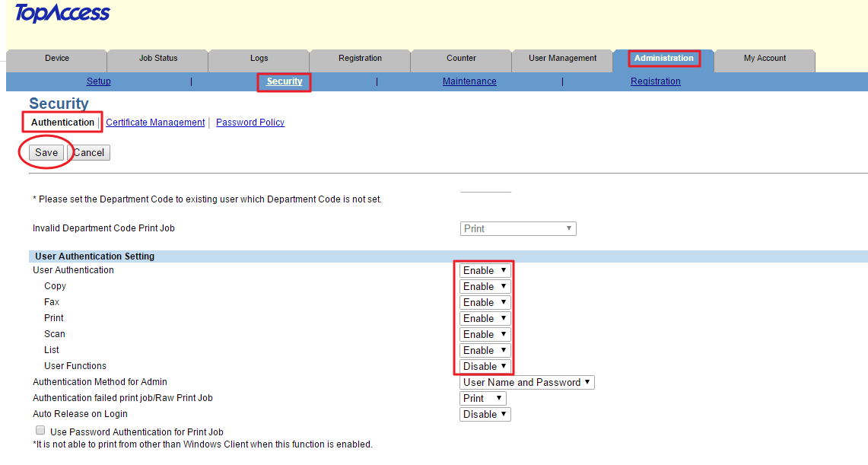Screen dimensions: 868x465
Task: Switch to the Counter tab
Action: point(461,58)
